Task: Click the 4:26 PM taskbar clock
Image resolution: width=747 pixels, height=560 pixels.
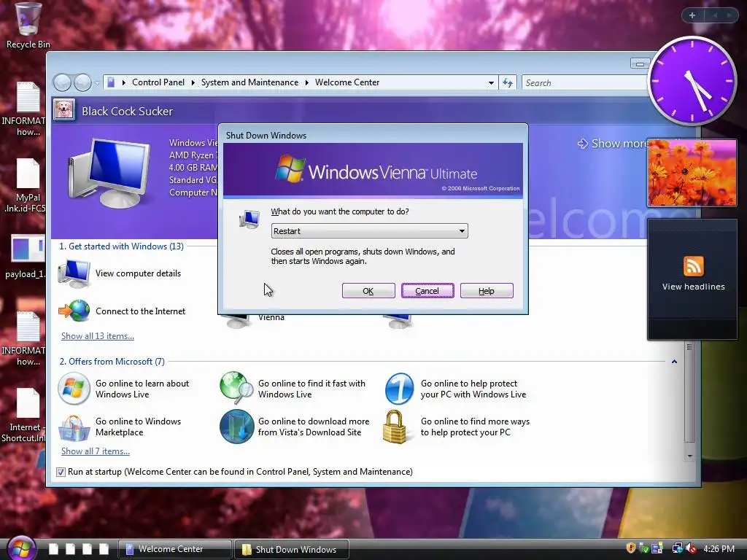Action: tap(719, 548)
